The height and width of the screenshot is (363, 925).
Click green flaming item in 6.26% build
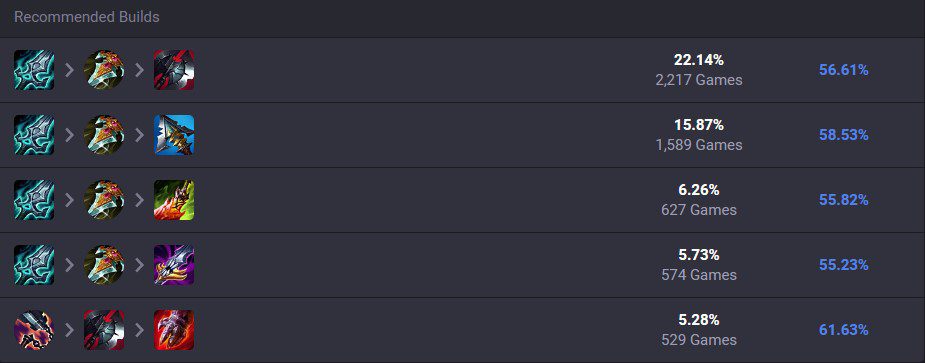[174, 200]
